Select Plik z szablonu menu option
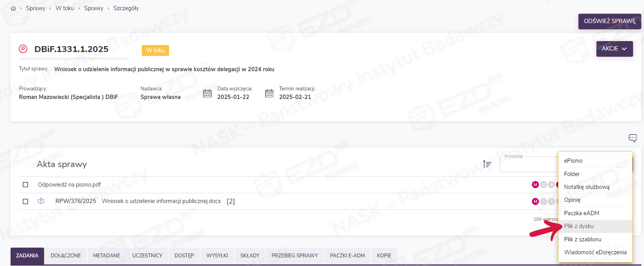Image resolution: width=644 pixels, height=266 pixels. [x=583, y=239]
